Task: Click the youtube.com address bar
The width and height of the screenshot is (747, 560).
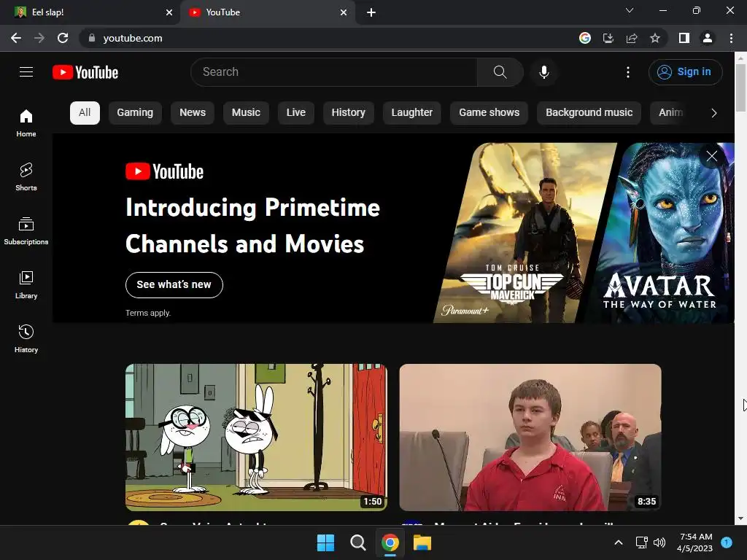Action: pyautogui.click(x=329, y=38)
